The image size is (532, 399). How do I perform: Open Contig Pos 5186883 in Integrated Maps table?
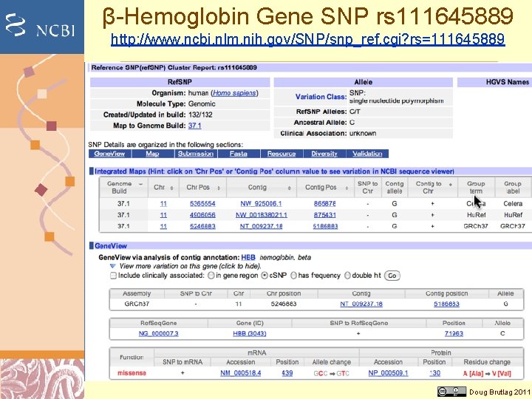(x=325, y=226)
